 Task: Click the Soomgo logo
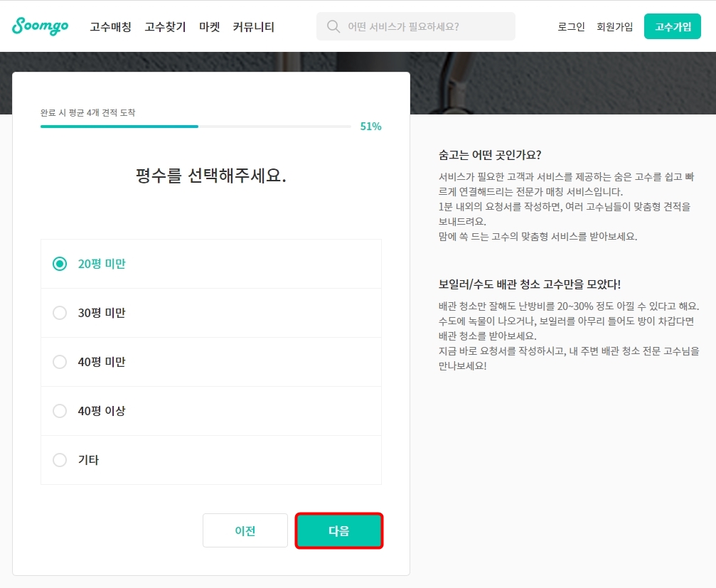tap(40, 26)
